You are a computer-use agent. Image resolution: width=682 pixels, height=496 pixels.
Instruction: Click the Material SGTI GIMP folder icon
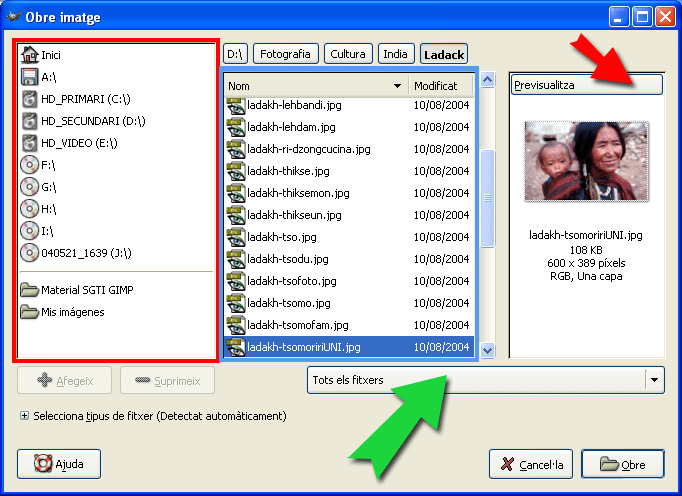(x=30, y=290)
